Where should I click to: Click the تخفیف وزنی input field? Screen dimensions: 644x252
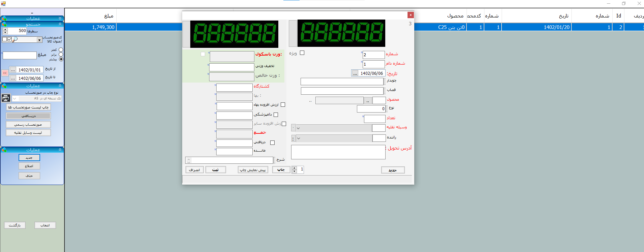pos(232,67)
